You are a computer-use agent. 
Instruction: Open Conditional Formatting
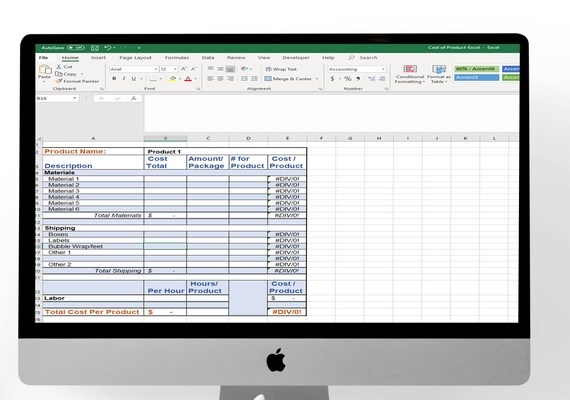(410, 75)
